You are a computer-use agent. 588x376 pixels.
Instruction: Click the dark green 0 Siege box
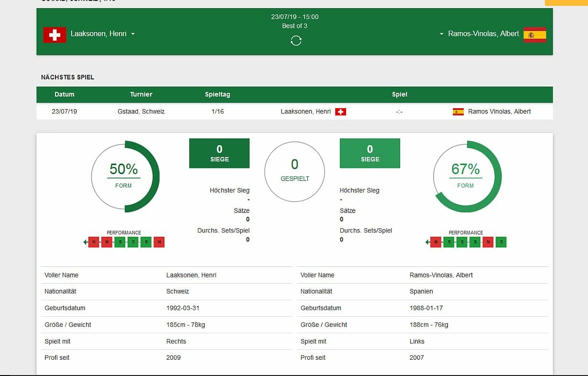click(x=219, y=153)
